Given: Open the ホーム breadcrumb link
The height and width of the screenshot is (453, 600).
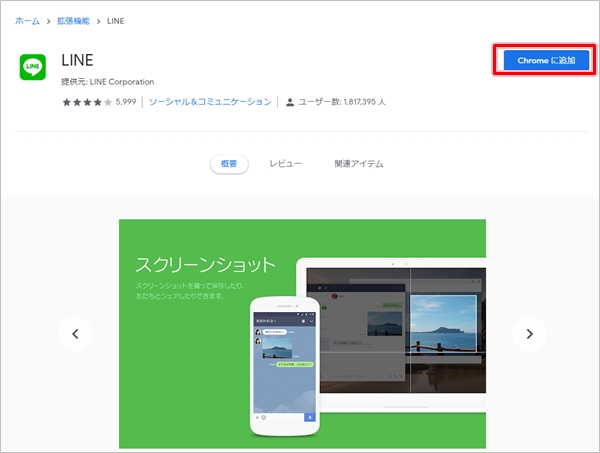Looking at the screenshot, I should click(27, 21).
